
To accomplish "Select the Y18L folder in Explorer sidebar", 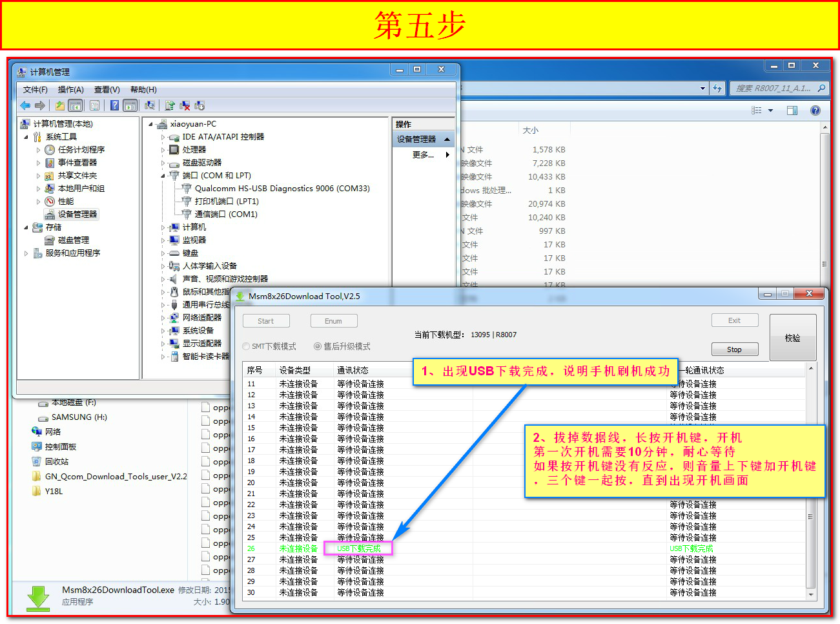I will pyautogui.click(x=47, y=492).
